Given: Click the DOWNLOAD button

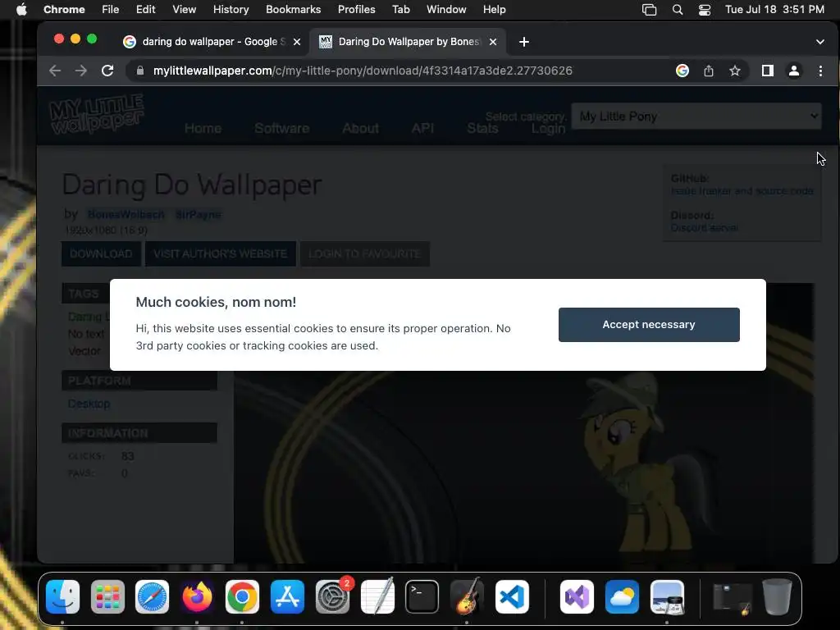Looking at the screenshot, I should 101,254.
